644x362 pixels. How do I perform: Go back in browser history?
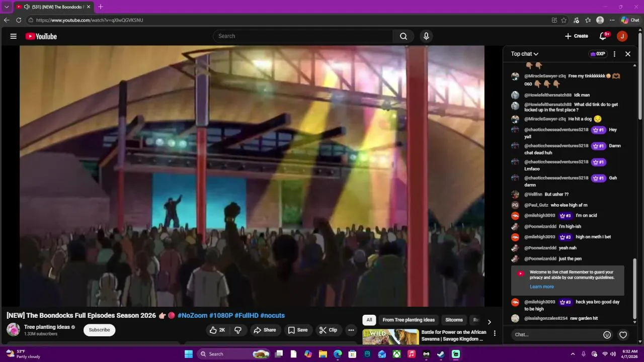click(x=7, y=20)
